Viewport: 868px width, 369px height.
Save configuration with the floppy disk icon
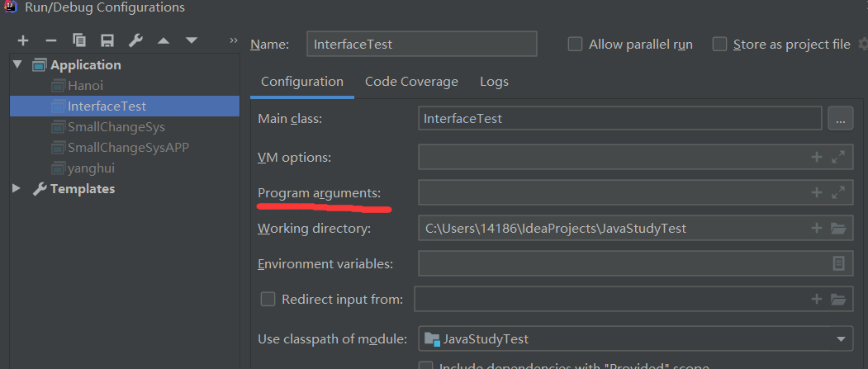(107, 40)
